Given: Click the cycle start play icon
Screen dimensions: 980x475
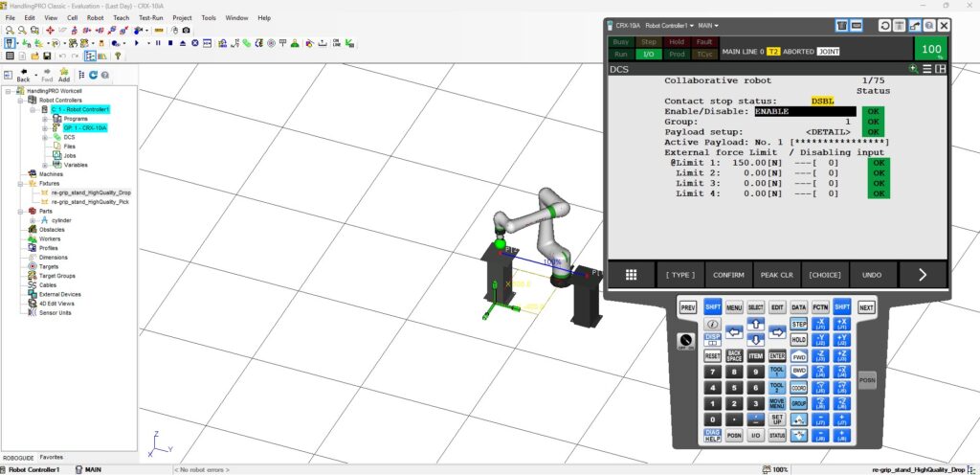Looking at the screenshot, I should click(x=137, y=43).
